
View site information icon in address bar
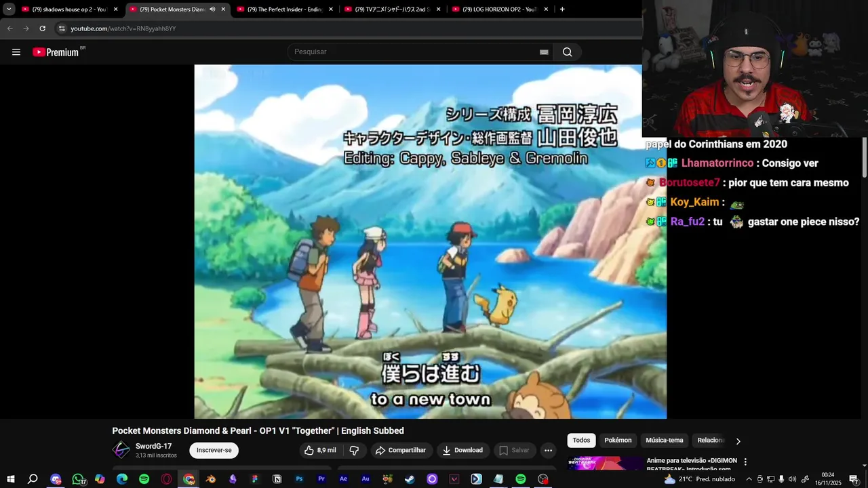pyautogui.click(x=62, y=28)
